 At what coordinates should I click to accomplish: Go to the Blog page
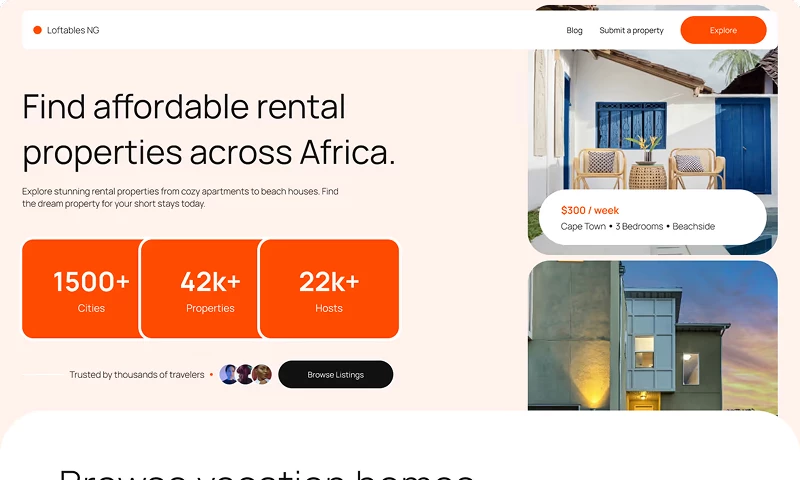point(574,30)
